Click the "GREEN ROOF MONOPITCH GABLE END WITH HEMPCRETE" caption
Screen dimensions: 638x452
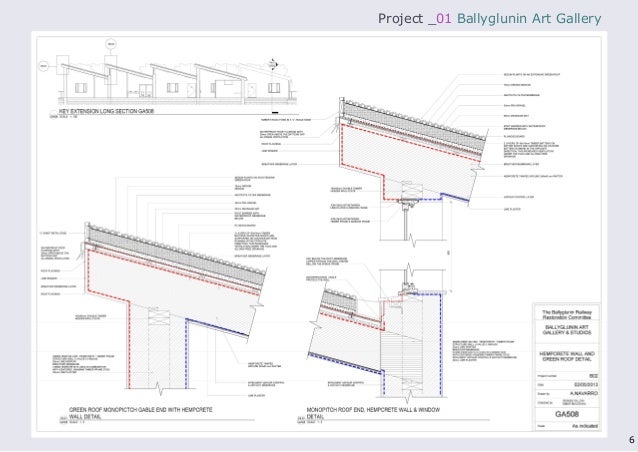click(x=141, y=410)
